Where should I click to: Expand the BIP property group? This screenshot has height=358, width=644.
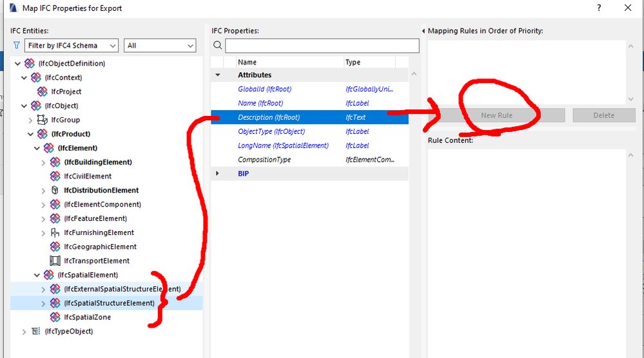coord(218,174)
